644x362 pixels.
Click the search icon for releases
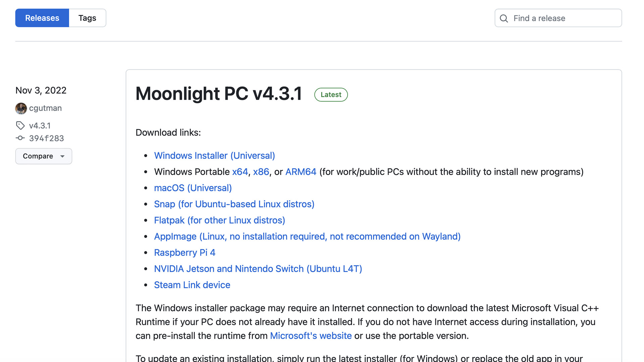pyautogui.click(x=504, y=18)
